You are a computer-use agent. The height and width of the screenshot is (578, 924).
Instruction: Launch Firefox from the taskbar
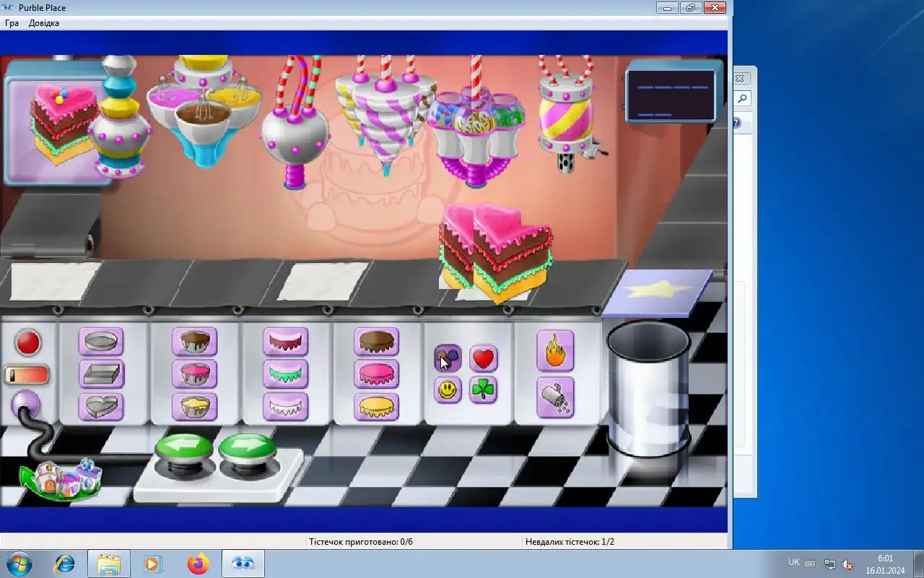[198, 564]
